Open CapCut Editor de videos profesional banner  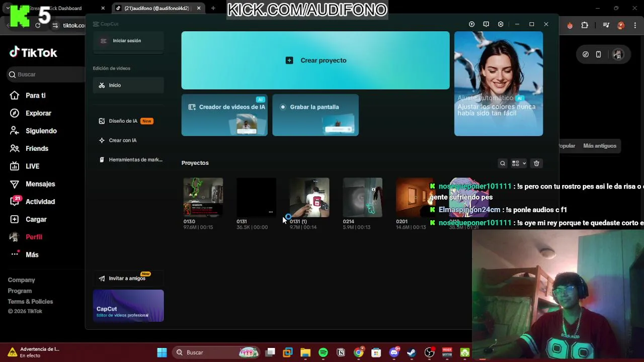[x=128, y=306]
